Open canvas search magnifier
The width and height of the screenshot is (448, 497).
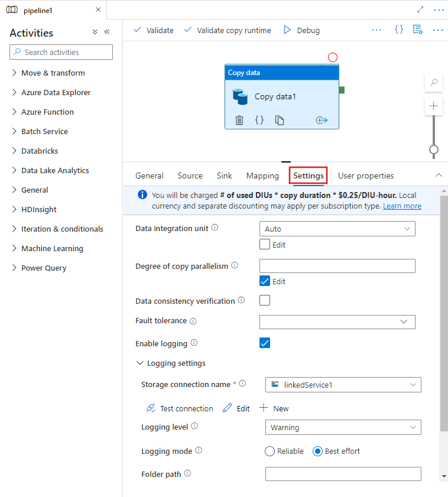coord(433,83)
